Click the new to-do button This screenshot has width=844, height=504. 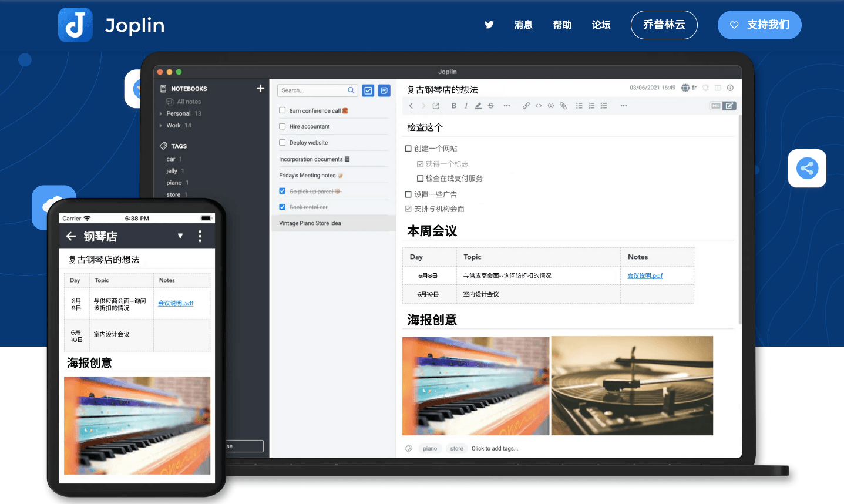368,90
